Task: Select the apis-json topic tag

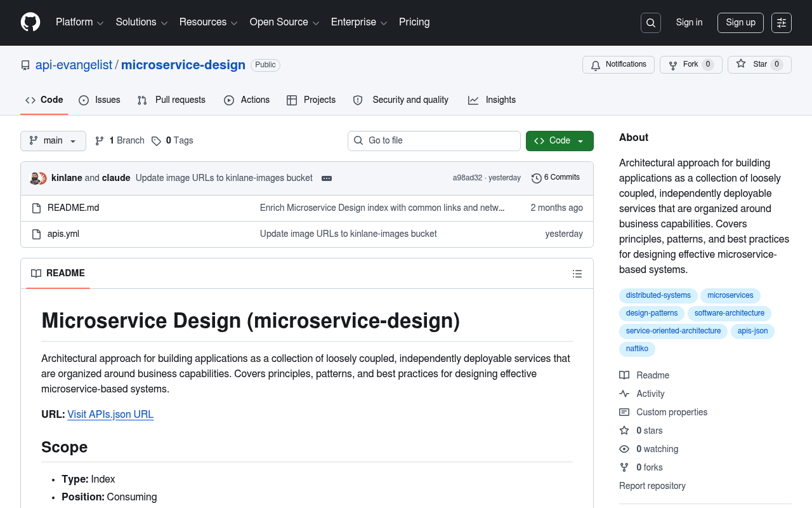Action: point(752,331)
